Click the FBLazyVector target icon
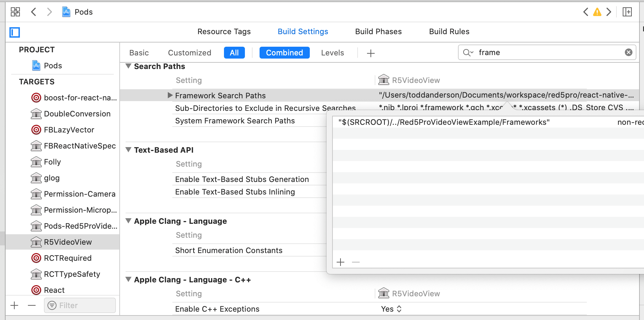Viewport: 644px width, 320px height. [x=36, y=130]
